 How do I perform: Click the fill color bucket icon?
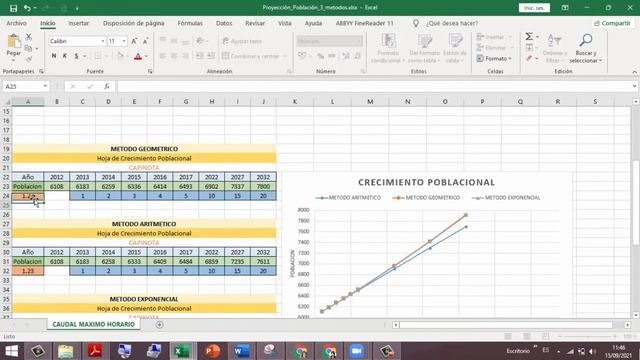click(120, 56)
